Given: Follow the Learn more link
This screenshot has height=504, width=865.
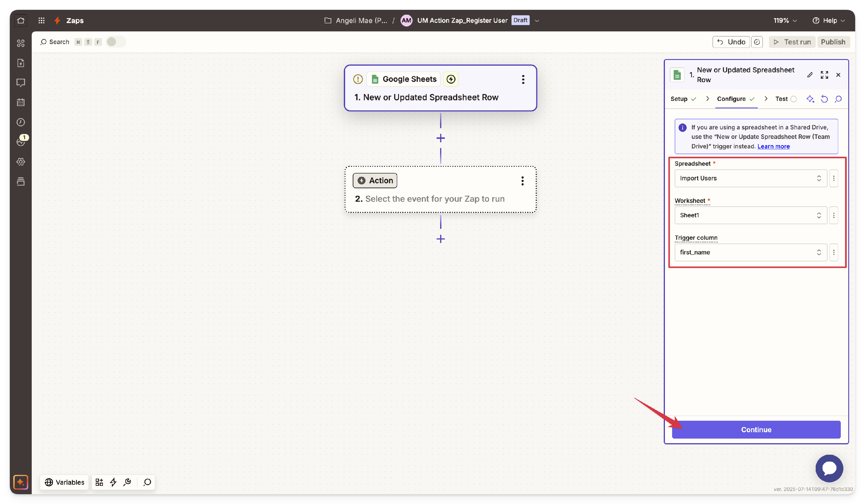Looking at the screenshot, I should tap(773, 146).
